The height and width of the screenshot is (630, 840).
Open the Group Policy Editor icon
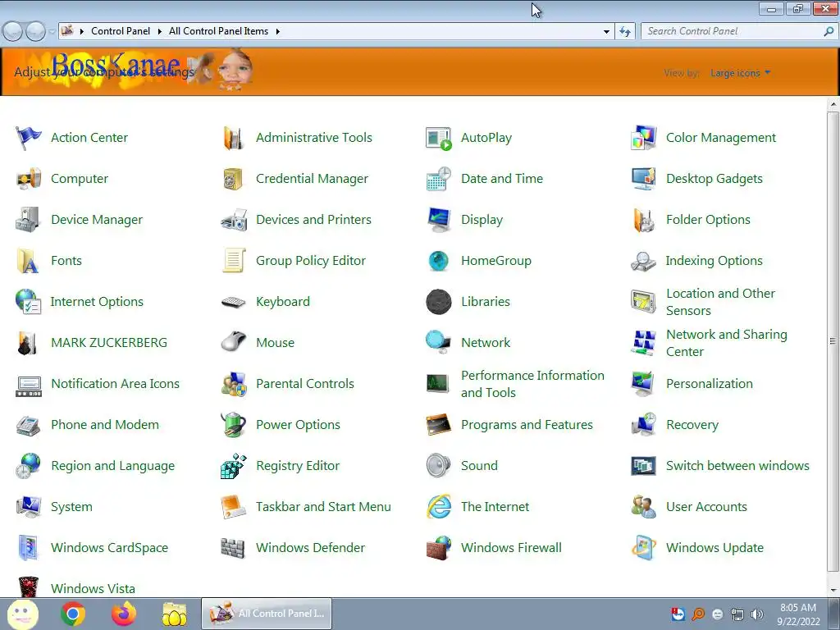[x=234, y=261]
